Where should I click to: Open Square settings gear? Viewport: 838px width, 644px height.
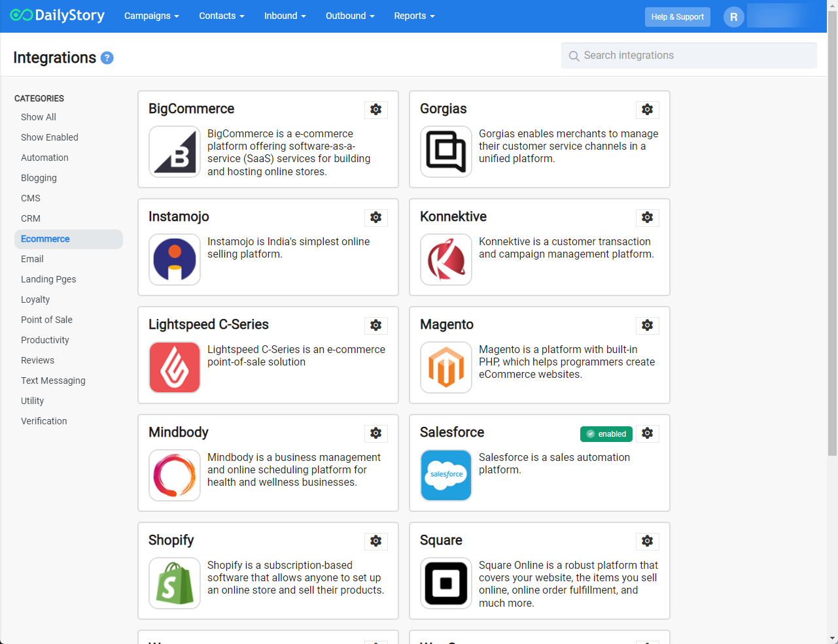(x=647, y=541)
